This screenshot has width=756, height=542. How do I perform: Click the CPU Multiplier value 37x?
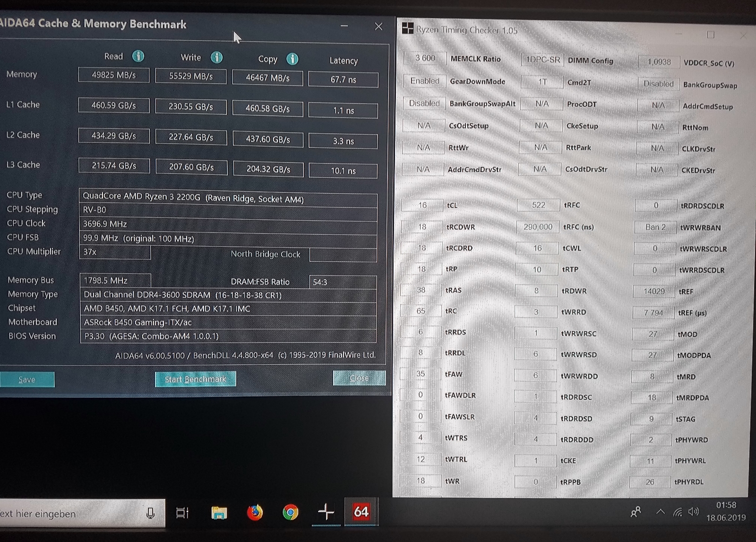click(x=115, y=252)
